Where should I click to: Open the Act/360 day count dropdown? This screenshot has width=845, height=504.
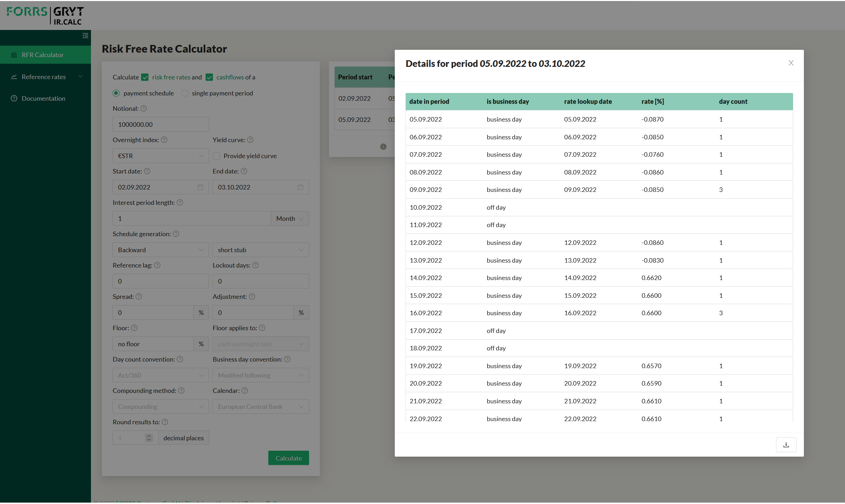pyautogui.click(x=161, y=375)
